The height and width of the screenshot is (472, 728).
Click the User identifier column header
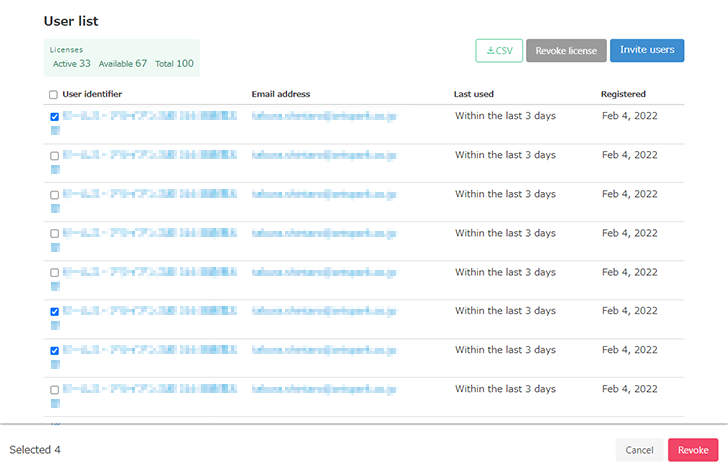(x=92, y=95)
